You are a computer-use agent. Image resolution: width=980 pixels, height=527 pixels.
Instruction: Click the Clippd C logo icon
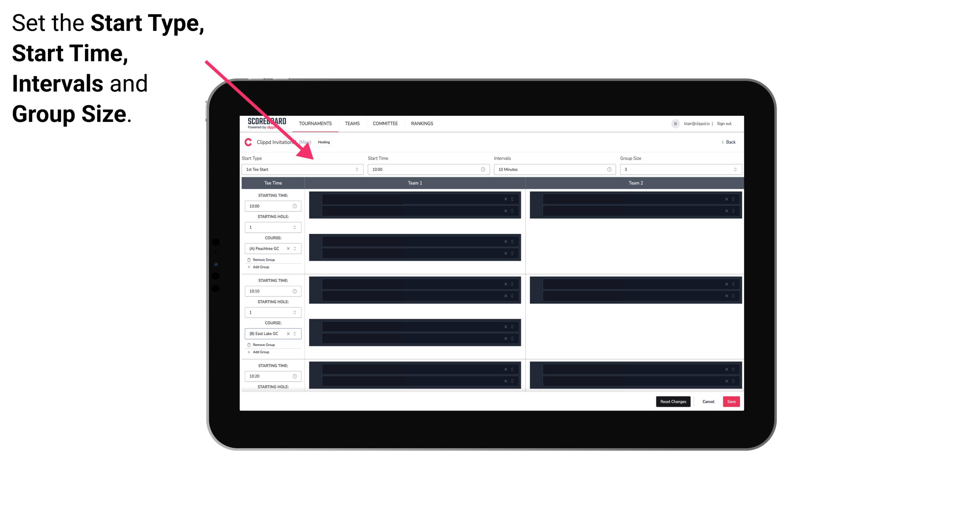coord(247,143)
